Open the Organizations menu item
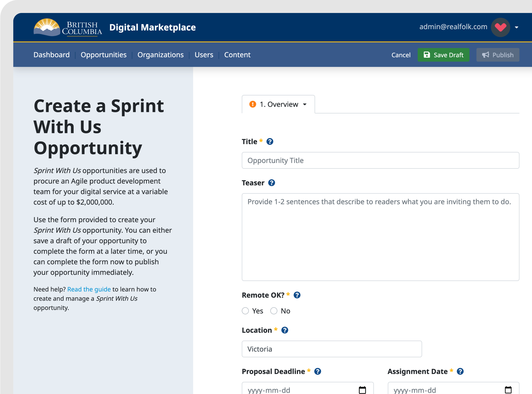The image size is (532, 394). click(x=160, y=55)
